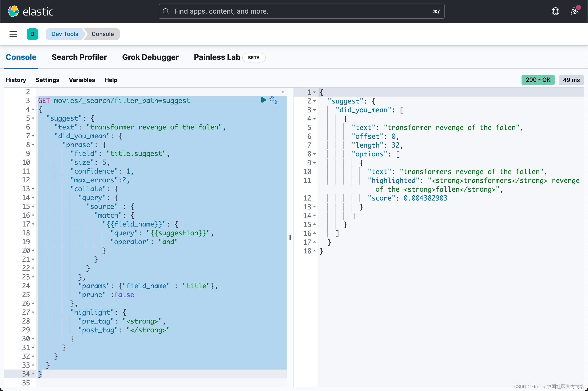Image resolution: width=588 pixels, height=391 pixels.
Task: Click the green D space avatar
Action: pyautogui.click(x=32, y=34)
